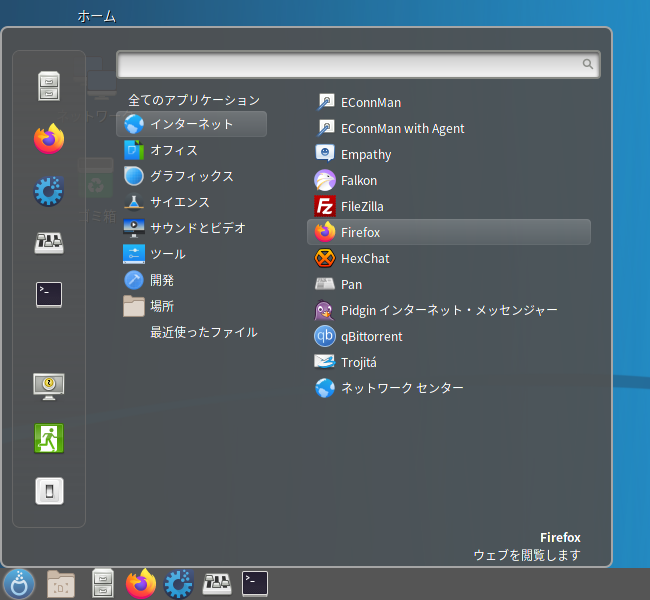Launch HexChat

click(x=449, y=258)
